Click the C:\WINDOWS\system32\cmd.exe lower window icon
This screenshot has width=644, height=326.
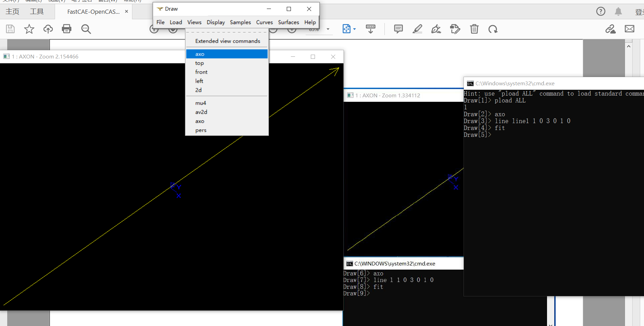pos(350,264)
